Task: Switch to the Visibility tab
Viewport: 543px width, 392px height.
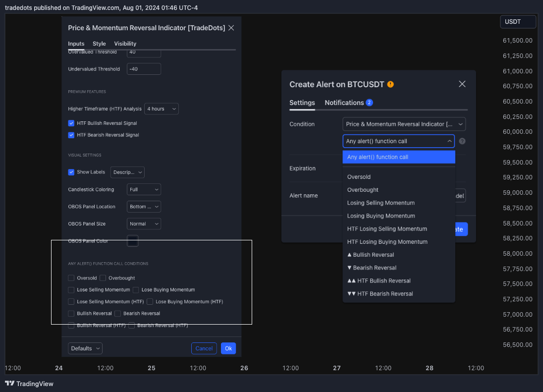Action: pyautogui.click(x=125, y=44)
